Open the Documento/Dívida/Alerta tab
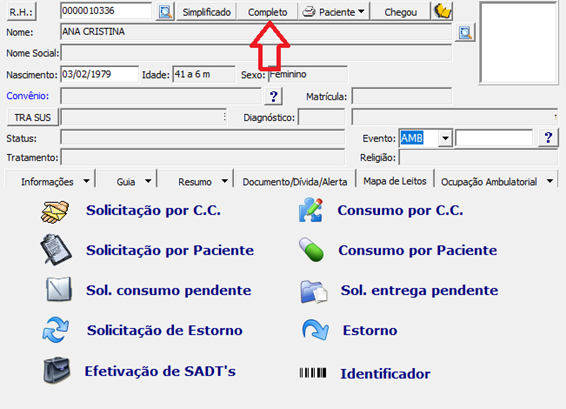This screenshot has width=566, height=409. coord(295,182)
